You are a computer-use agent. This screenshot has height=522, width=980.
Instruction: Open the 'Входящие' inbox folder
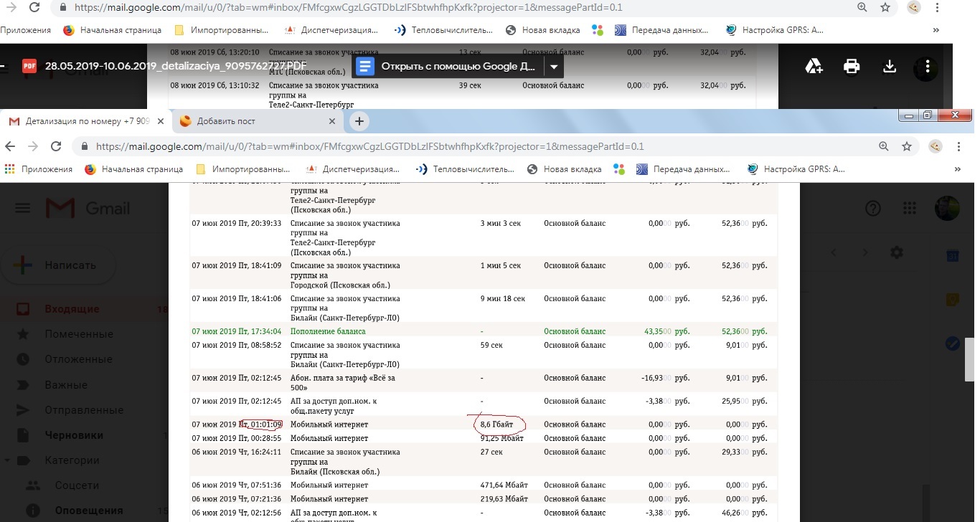tap(72, 309)
